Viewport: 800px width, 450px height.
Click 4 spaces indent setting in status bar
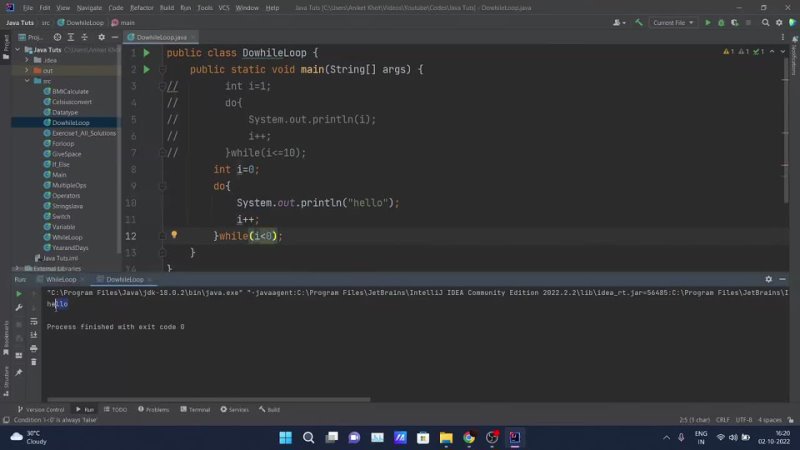pyautogui.click(x=769, y=420)
